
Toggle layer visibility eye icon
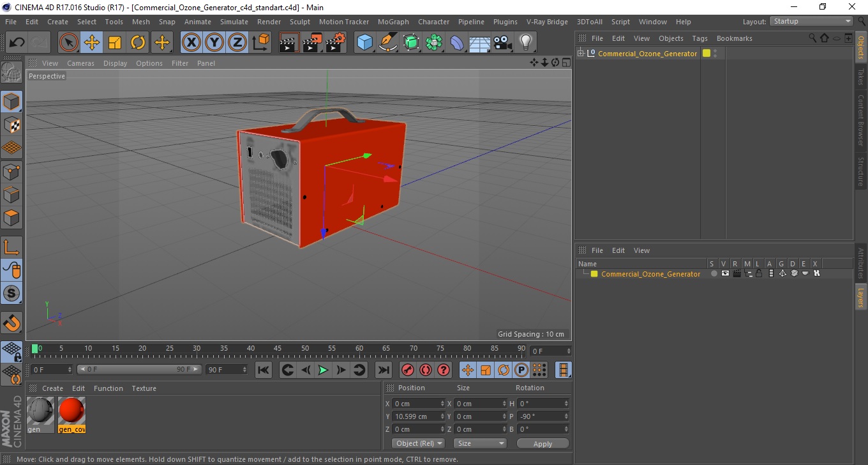click(725, 273)
